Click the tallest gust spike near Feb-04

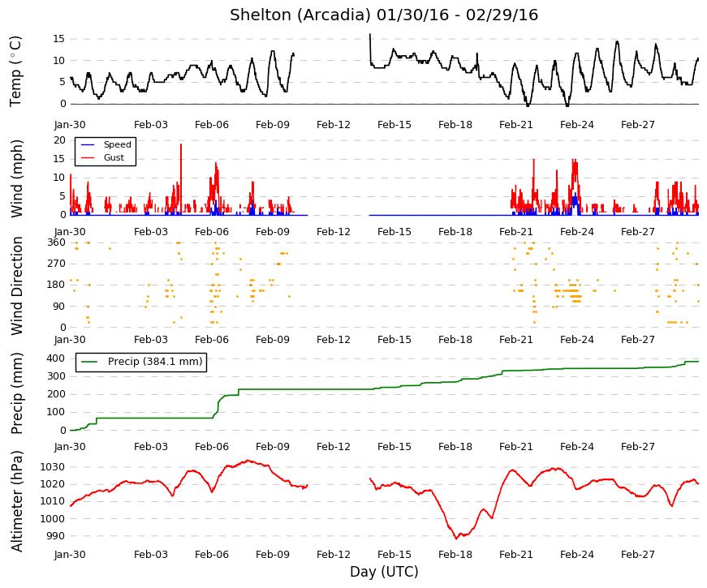(x=181, y=145)
